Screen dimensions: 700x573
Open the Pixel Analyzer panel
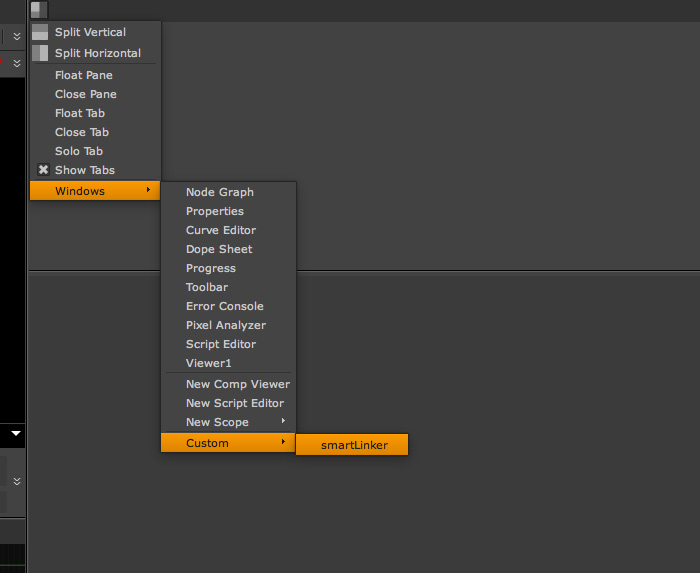(x=225, y=325)
